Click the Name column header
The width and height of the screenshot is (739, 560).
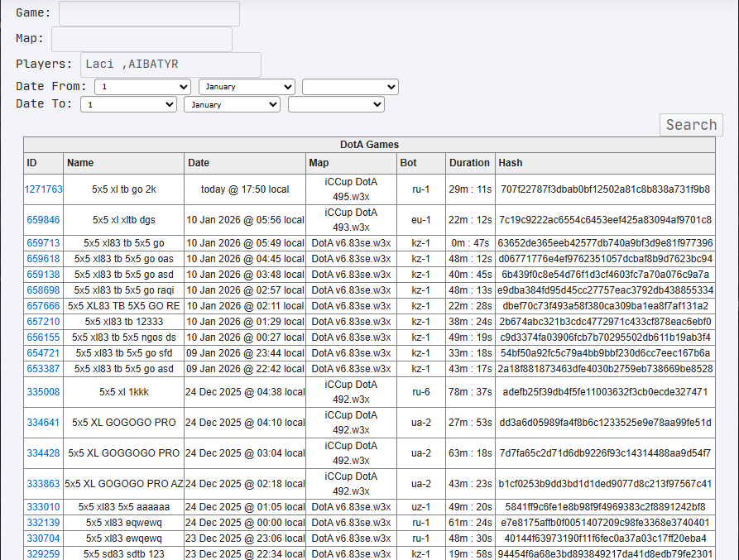[x=123, y=163]
